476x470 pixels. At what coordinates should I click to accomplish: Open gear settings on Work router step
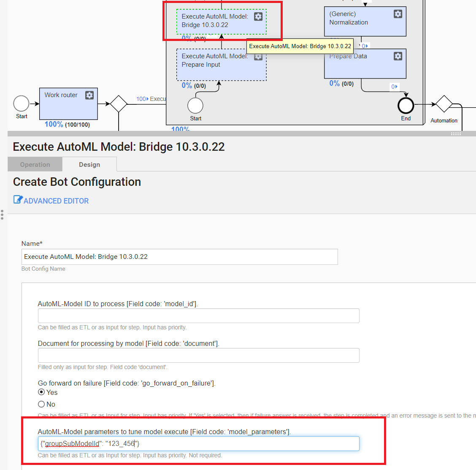pos(89,95)
